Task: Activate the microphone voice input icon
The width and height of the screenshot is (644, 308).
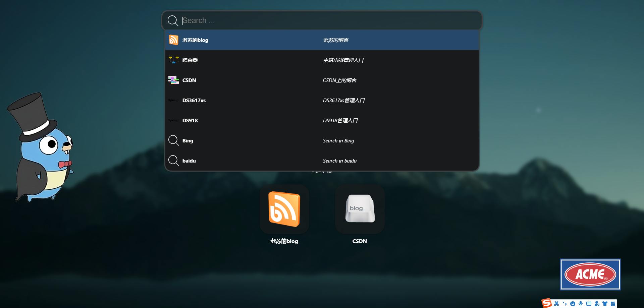Action: click(x=581, y=304)
